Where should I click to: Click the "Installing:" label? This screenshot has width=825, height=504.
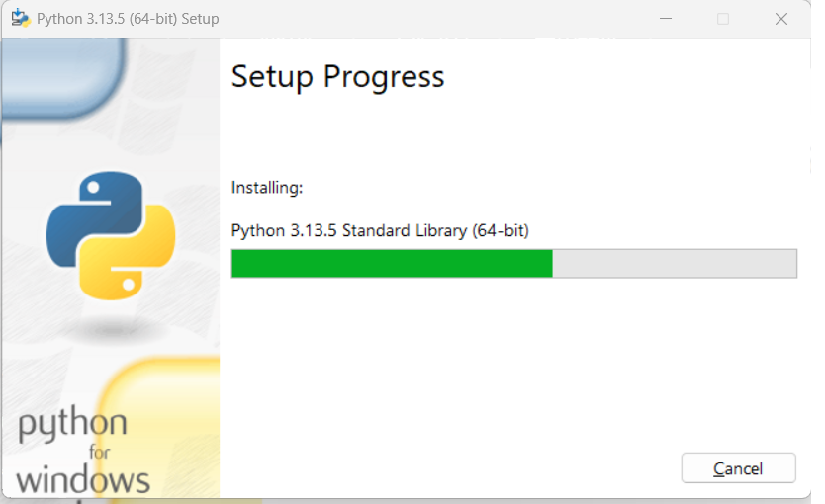(267, 188)
